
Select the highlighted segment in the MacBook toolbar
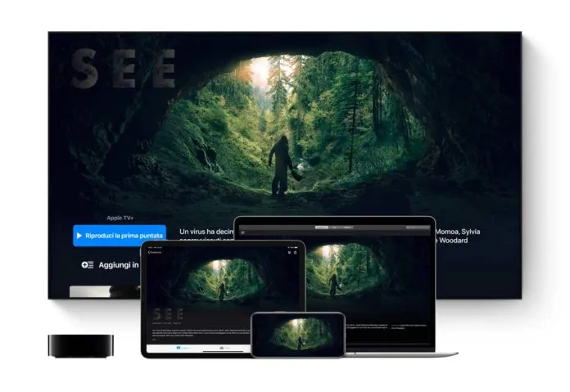click(x=321, y=228)
